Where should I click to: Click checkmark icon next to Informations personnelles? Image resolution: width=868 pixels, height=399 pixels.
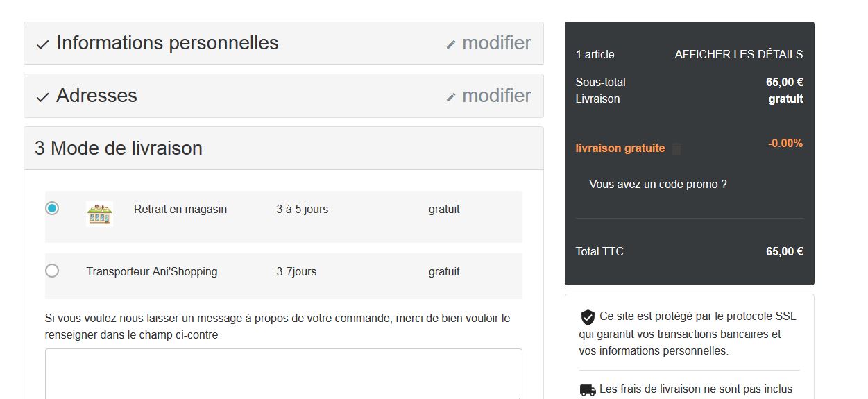(x=42, y=44)
